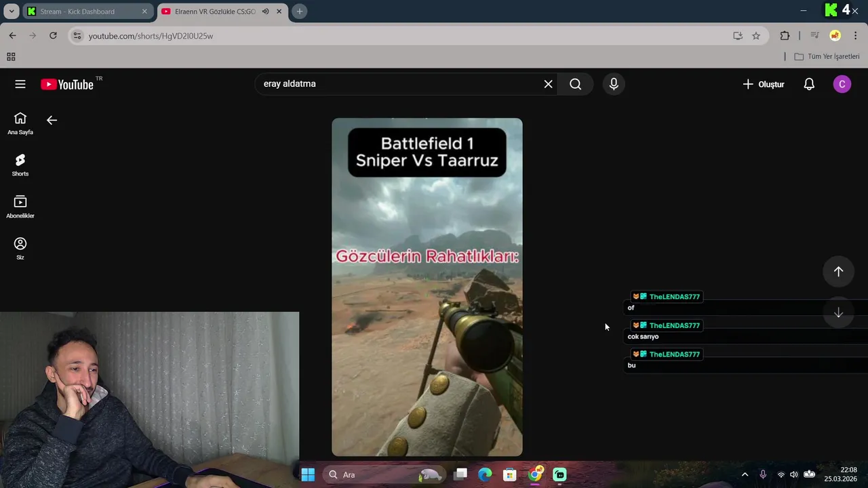Viewport: 868px width, 488px height.
Task: Click the microphone tray icon
Action: click(763, 474)
